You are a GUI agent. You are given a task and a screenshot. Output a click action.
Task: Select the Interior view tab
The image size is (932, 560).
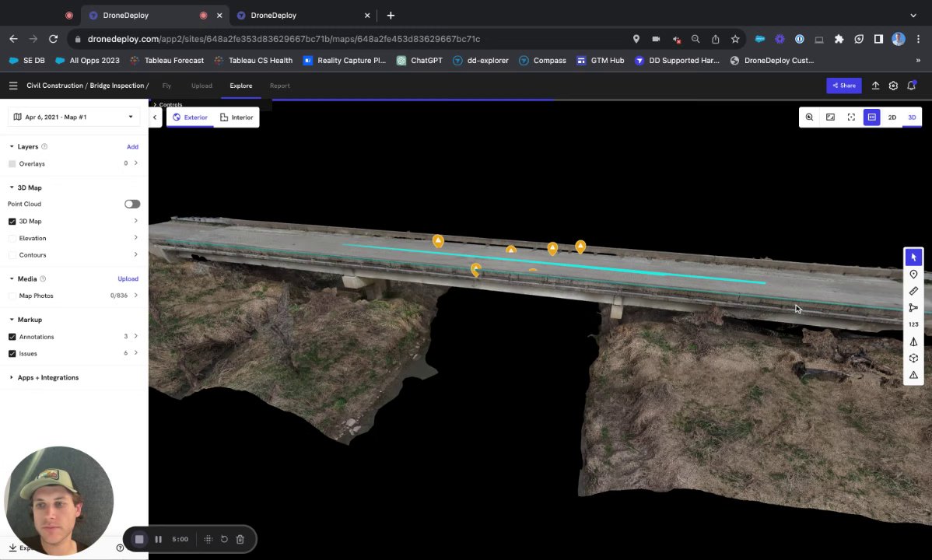236,117
